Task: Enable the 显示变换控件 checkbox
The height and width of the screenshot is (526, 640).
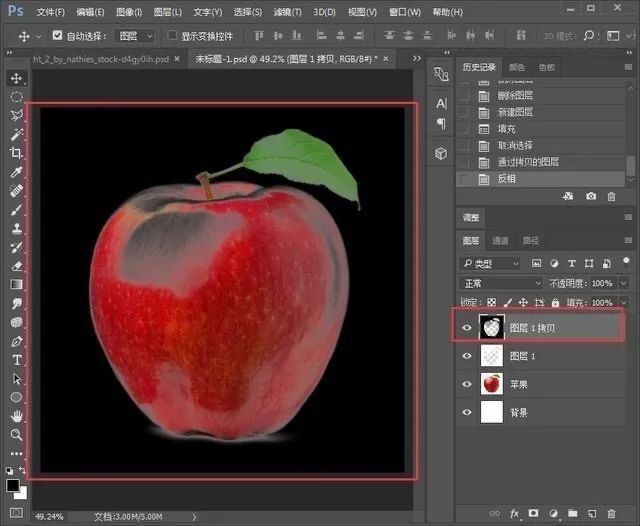Action: click(x=172, y=35)
